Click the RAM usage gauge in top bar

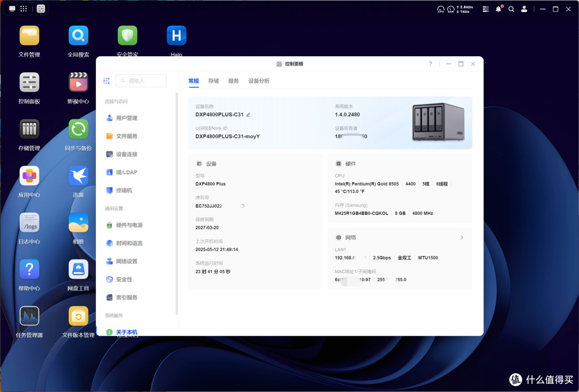(x=451, y=9)
